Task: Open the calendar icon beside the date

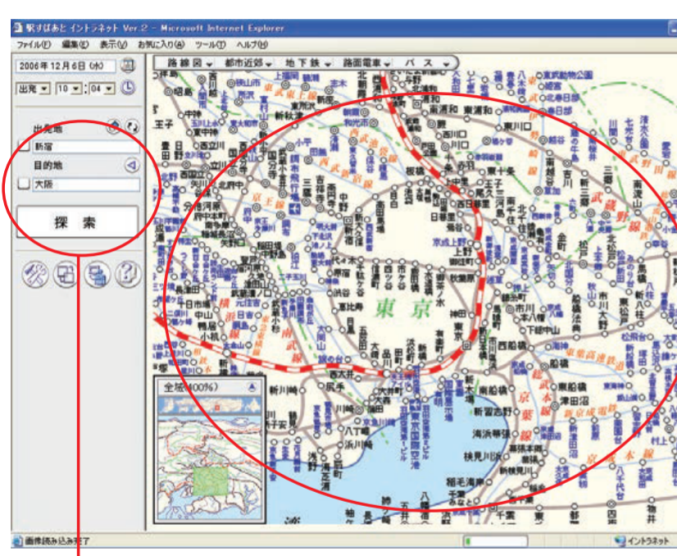Action: [x=128, y=66]
